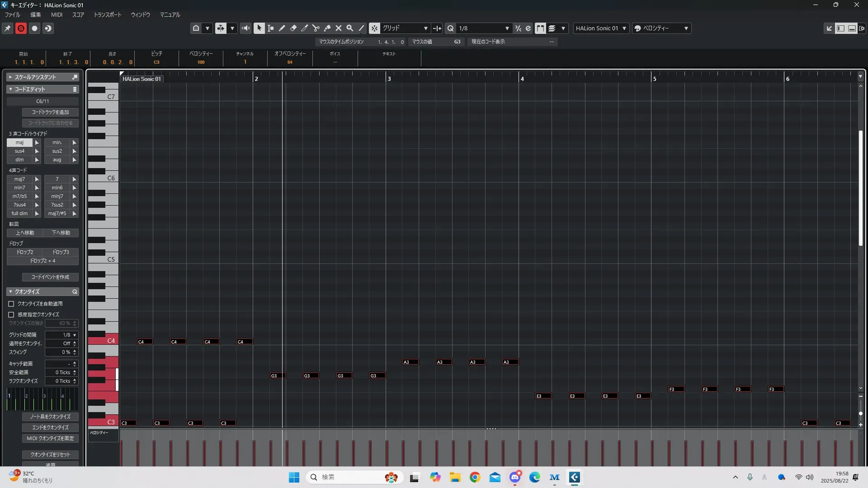Select the Split scissors tool
The width and height of the screenshot is (868, 488).
click(x=316, y=28)
